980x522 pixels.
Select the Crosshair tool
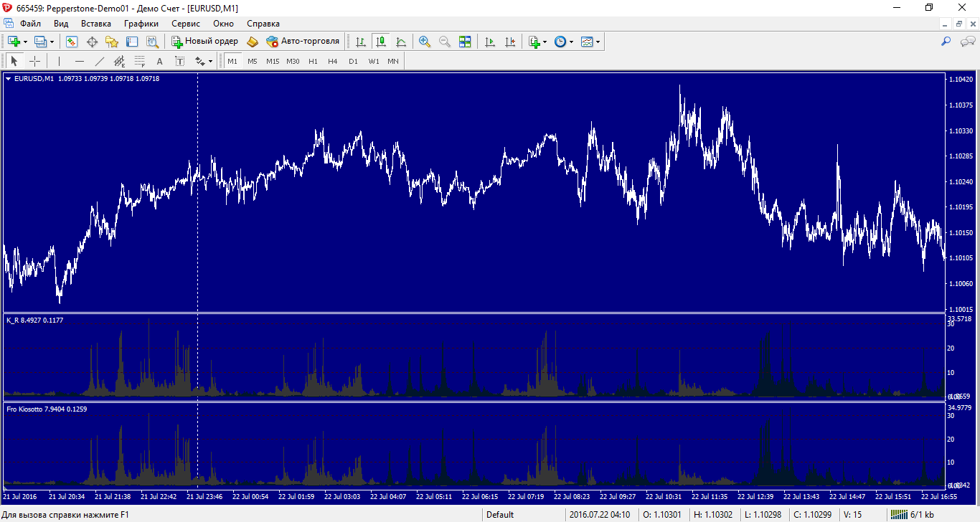(x=34, y=61)
